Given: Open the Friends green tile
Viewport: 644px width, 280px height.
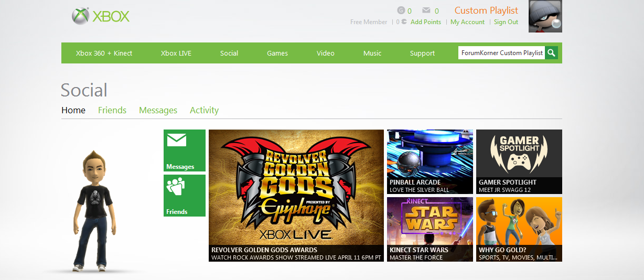Looking at the screenshot, I should coord(185,196).
